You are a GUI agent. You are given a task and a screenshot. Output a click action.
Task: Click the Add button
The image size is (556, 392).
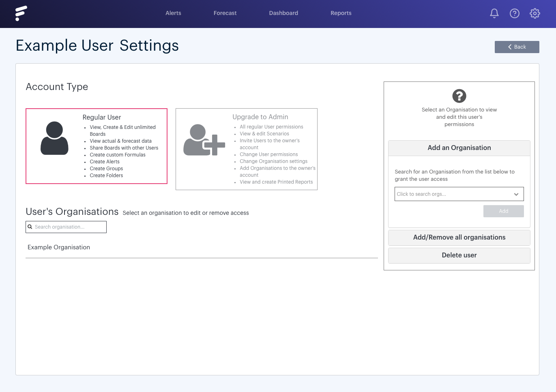[x=503, y=211]
